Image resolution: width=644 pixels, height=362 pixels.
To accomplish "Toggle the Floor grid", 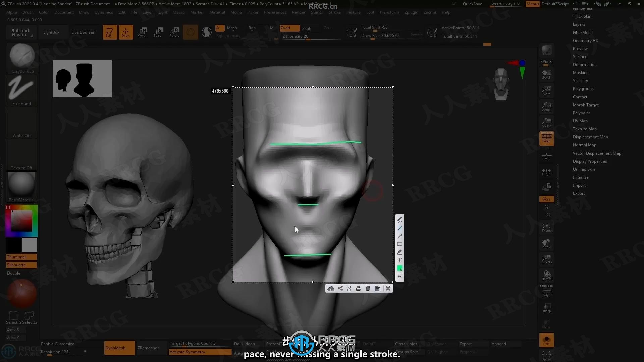I will pos(546,155).
